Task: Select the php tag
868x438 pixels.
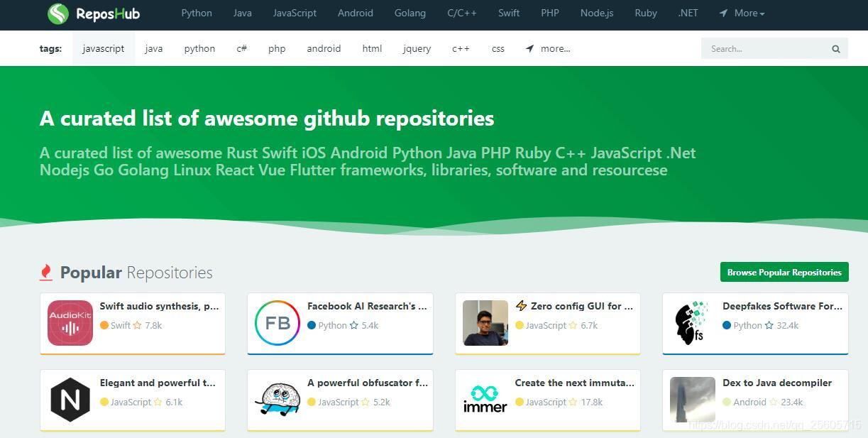Action: (x=277, y=49)
